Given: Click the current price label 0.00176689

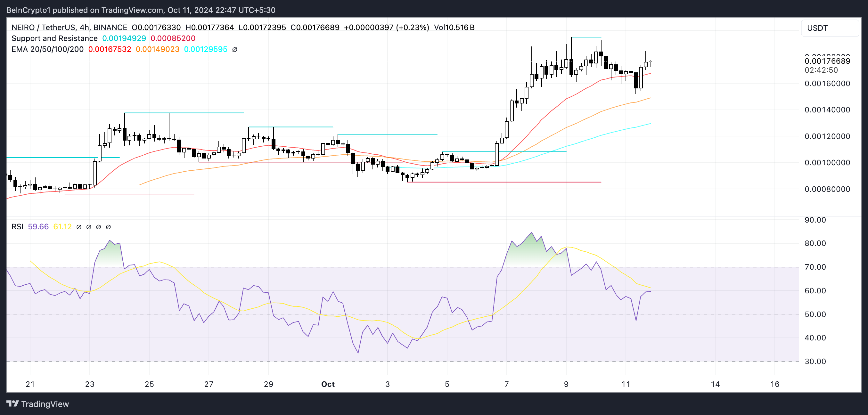Looking at the screenshot, I should [x=827, y=61].
